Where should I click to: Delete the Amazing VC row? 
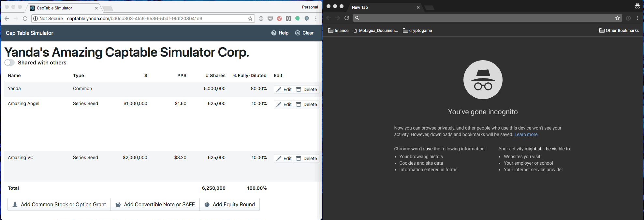307,158
